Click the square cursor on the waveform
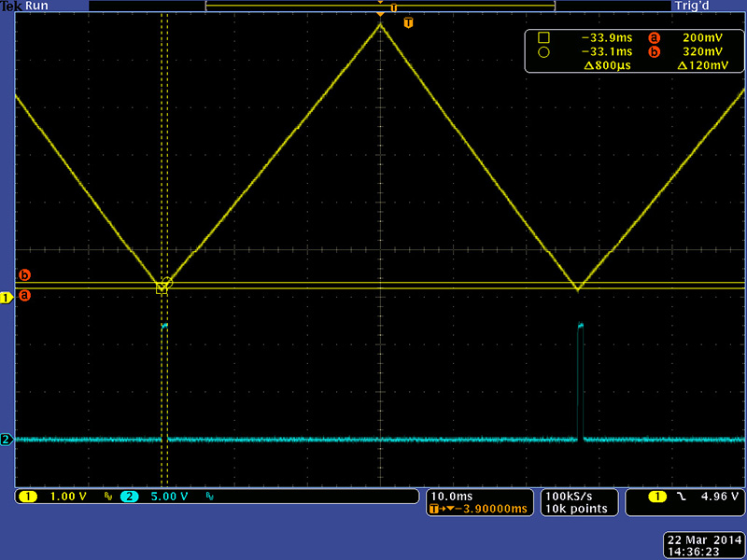Viewport: 747px width, 560px height. pos(162,289)
